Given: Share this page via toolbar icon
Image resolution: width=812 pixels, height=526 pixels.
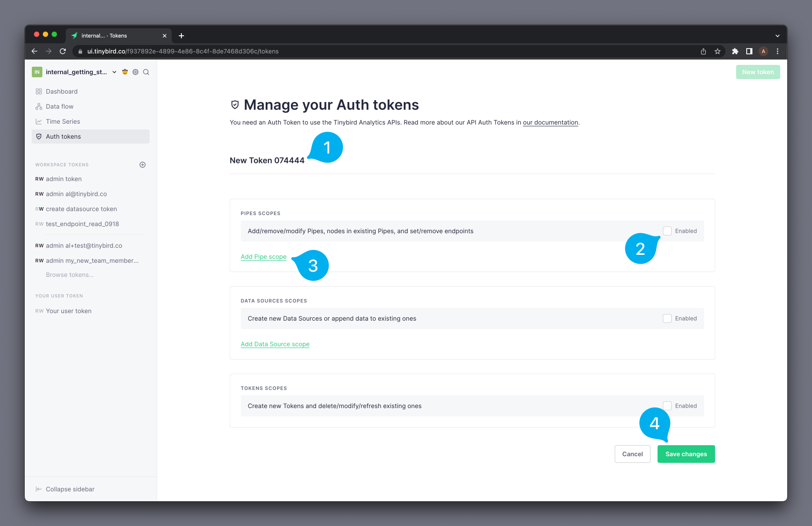Looking at the screenshot, I should click(x=703, y=51).
